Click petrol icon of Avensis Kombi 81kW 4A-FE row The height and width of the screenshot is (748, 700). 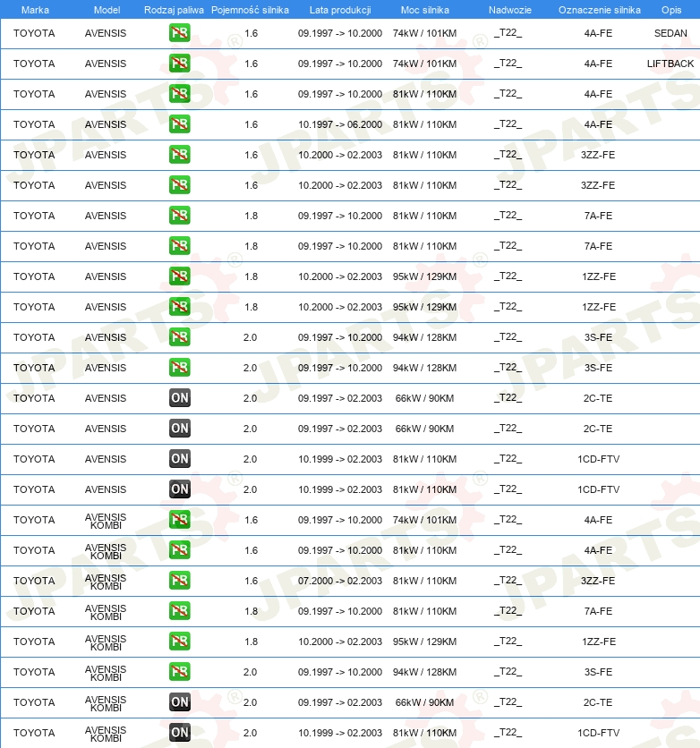(x=179, y=550)
